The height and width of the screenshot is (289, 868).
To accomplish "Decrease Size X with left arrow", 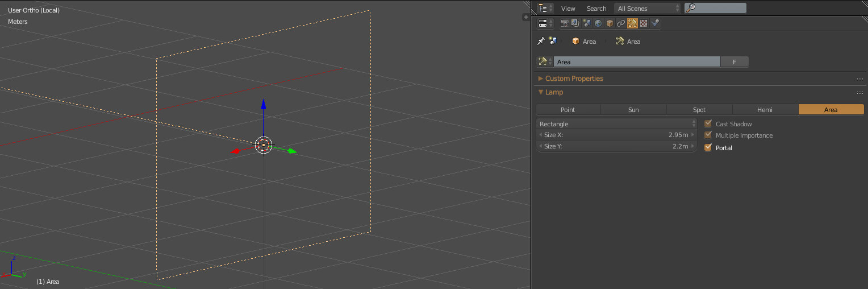I will click(540, 135).
